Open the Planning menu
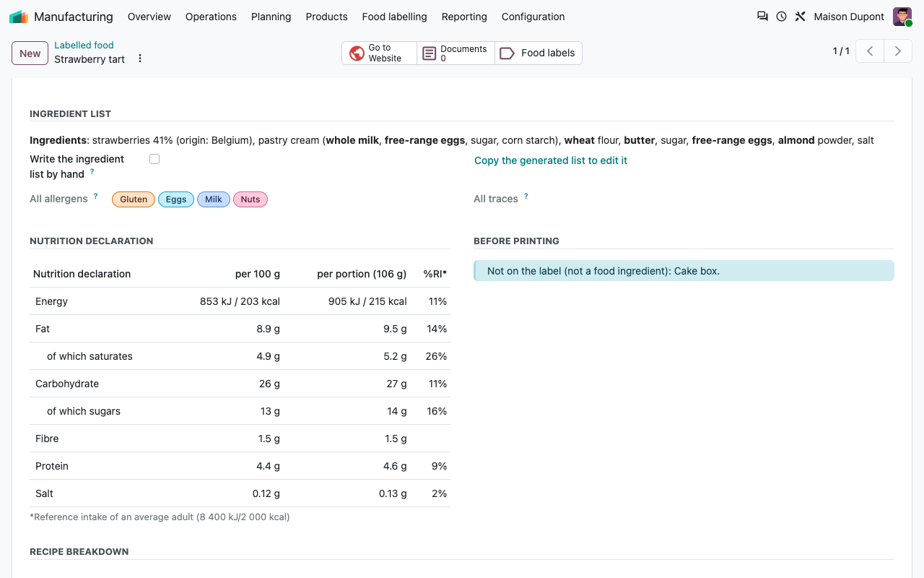924x578 pixels. click(x=271, y=17)
